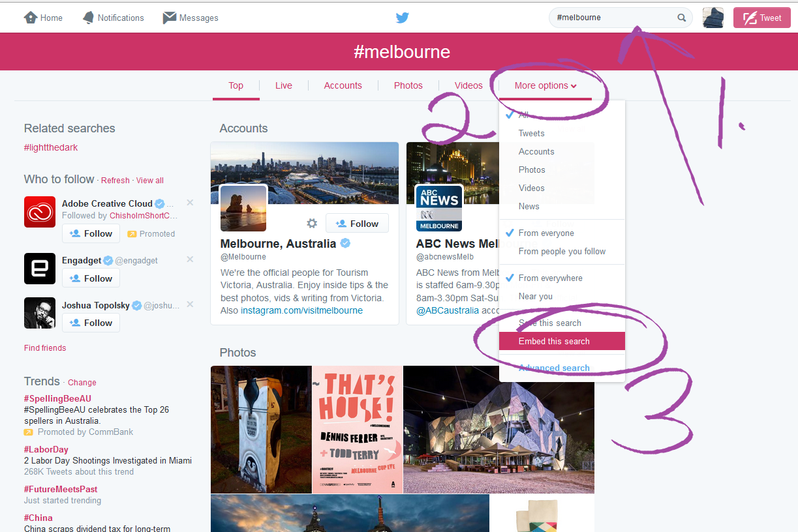Click Find friends link
This screenshot has height=532, width=798.
tap(45, 348)
